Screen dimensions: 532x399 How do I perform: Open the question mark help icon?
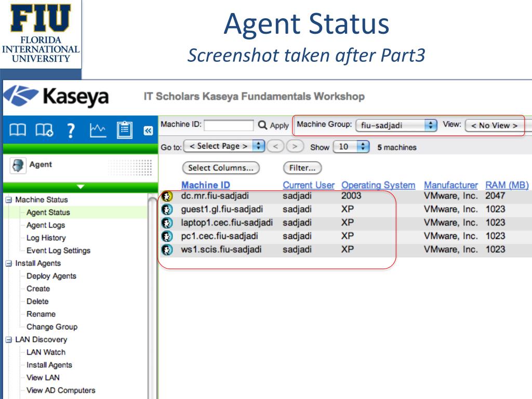(x=71, y=130)
